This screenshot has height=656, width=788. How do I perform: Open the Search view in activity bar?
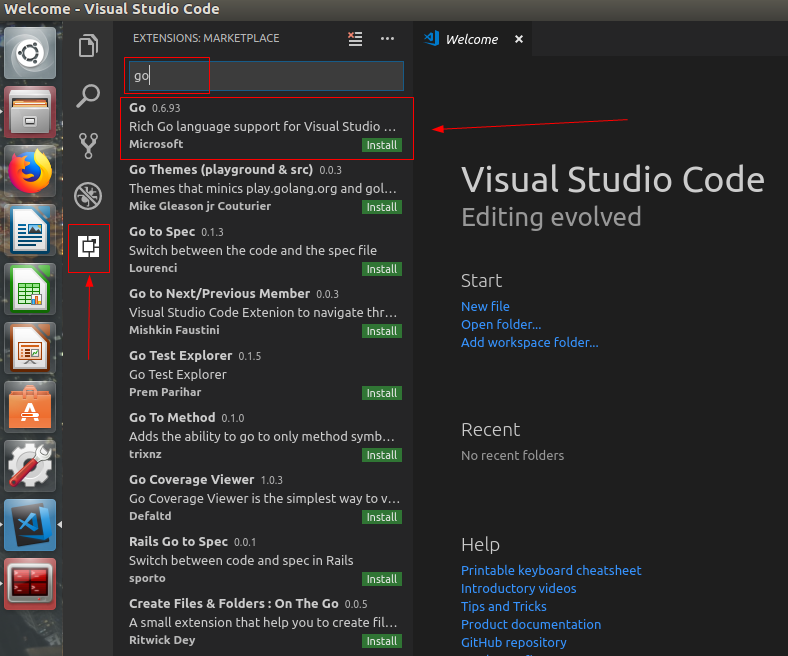point(89,96)
